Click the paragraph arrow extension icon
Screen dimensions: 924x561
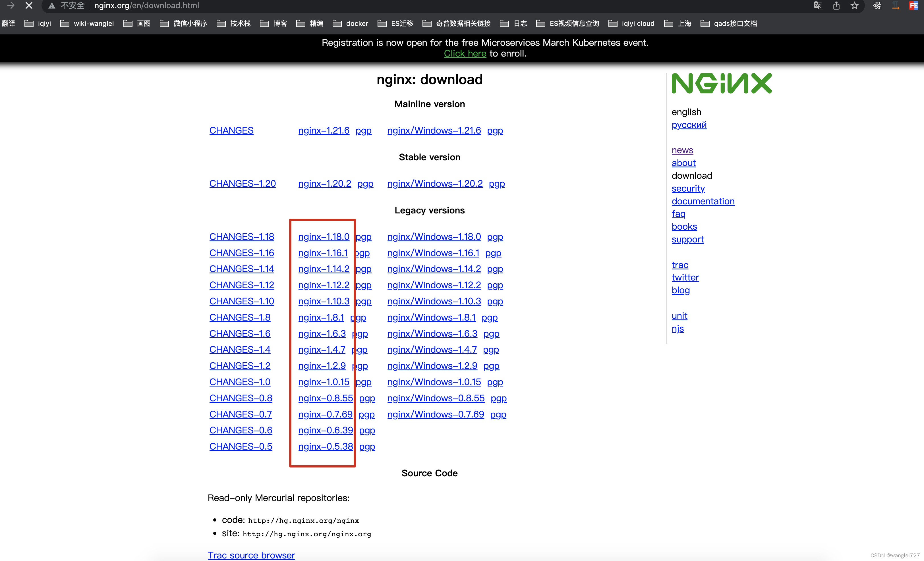point(896,6)
